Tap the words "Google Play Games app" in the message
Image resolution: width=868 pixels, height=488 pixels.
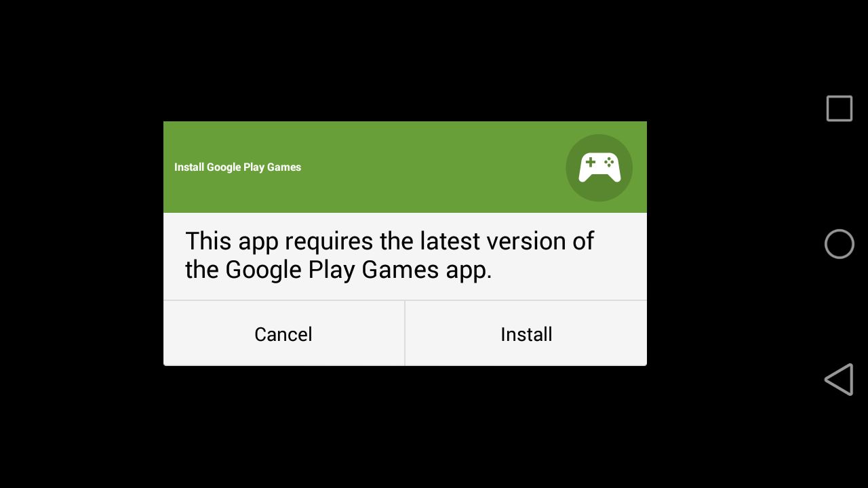coord(359,270)
